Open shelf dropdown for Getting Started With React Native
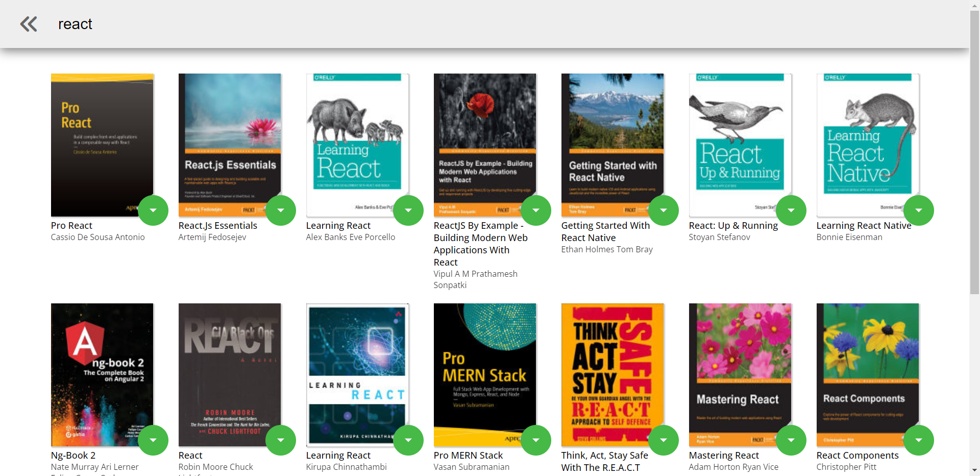This screenshot has width=980, height=476. pyautogui.click(x=664, y=210)
